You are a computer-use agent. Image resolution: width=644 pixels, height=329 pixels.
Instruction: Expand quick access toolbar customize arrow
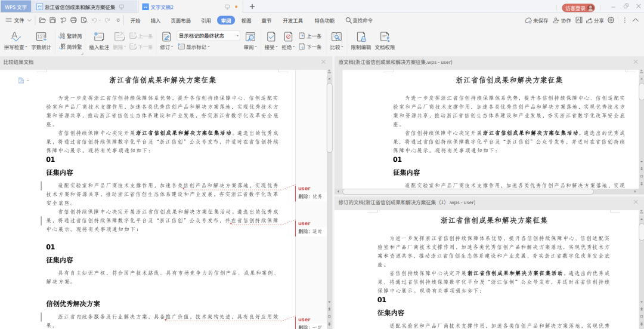pyautogui.click(x=118, y=20)
